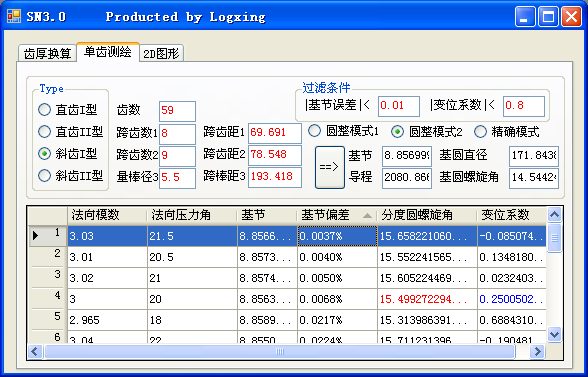Switch to the 齿厚换算 tab
This screenshot has width=588, height=377.
coord(47,53)
